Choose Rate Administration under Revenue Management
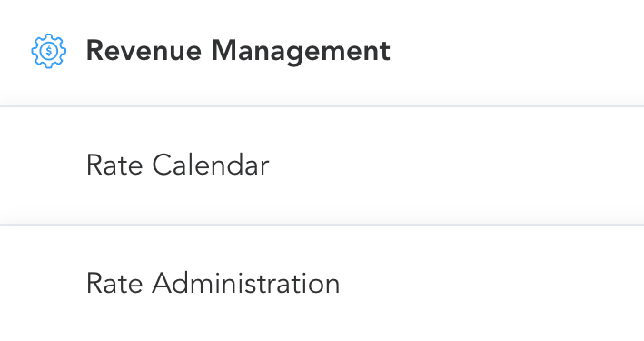Screen dimensions: 644x341 322,284
